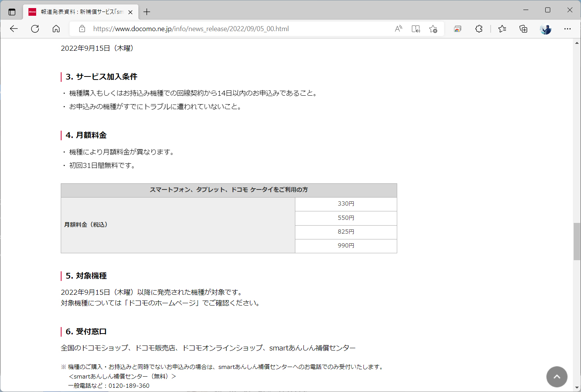581x392 pixels.
Task: Open the user profile avatar
Action: 545,29
